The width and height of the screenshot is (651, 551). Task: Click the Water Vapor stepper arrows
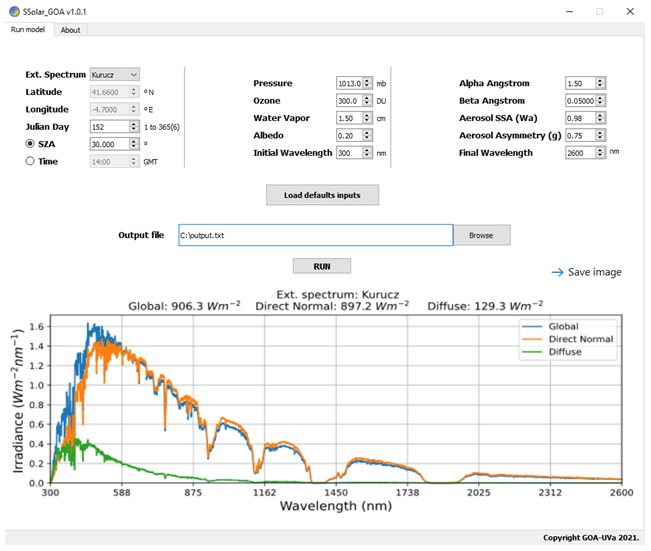tap(367, 119)
